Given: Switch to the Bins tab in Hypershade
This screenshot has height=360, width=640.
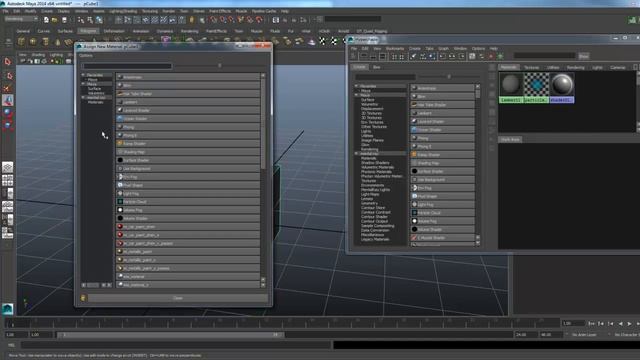Looking at the screenshot, I should (376, 67).
